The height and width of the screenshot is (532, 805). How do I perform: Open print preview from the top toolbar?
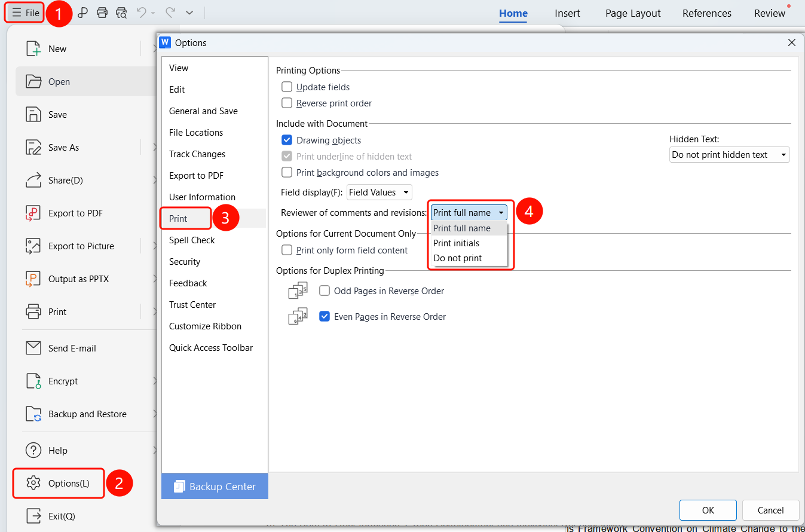[x=121, y=13]
